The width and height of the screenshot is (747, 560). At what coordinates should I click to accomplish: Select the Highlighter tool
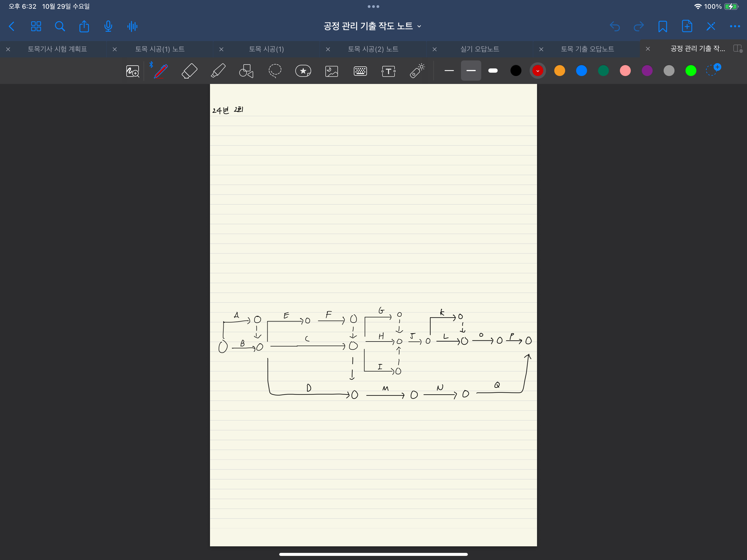point(218,71)
